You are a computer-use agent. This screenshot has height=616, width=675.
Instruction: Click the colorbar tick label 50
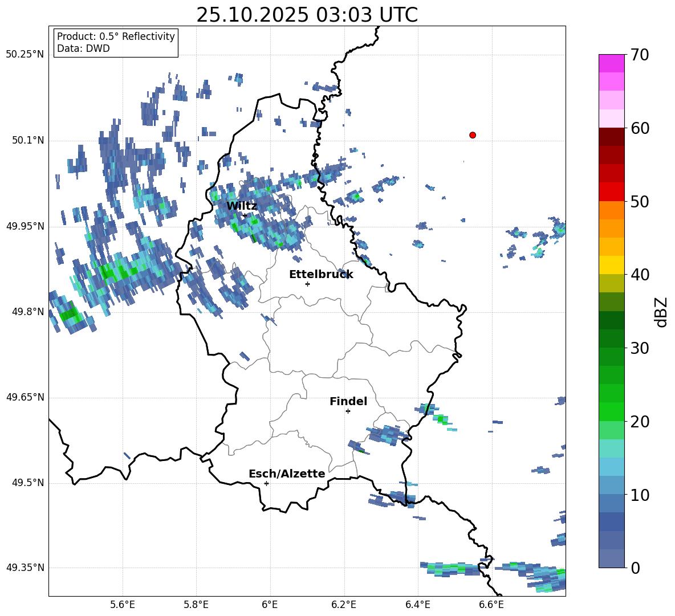click(640, 202)
